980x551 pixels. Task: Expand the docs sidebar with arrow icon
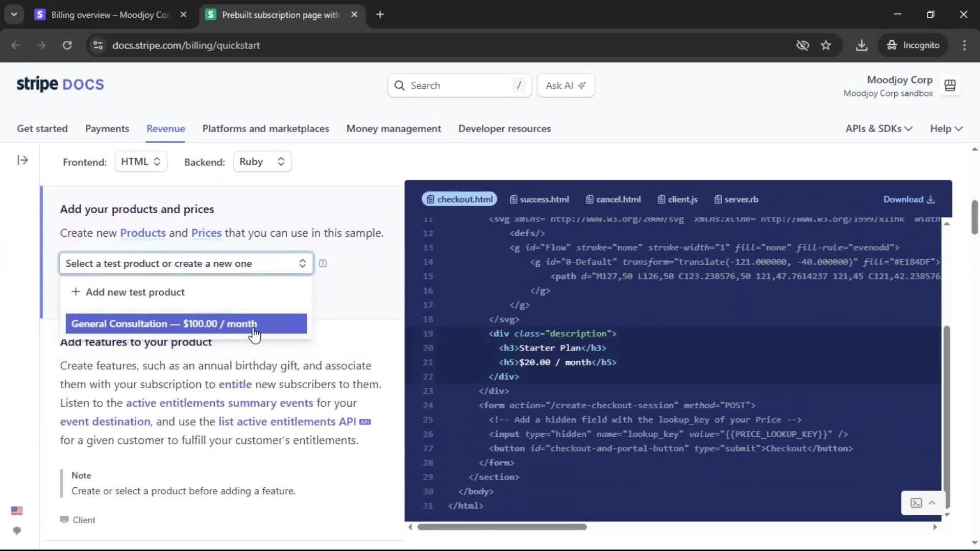22,160
